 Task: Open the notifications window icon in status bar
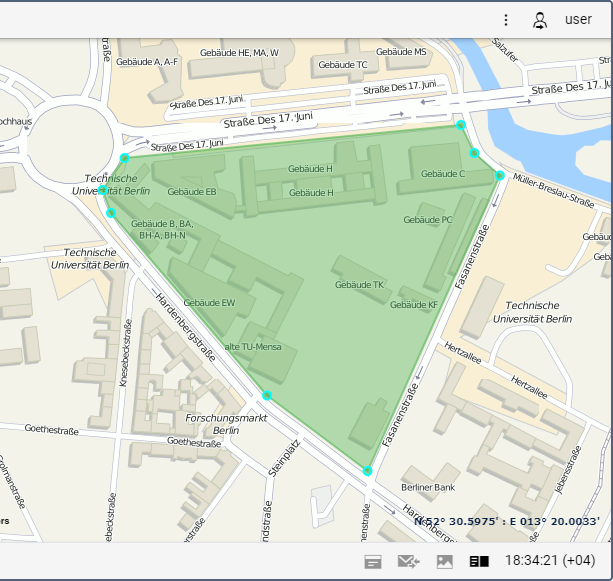tap(373, 562)
